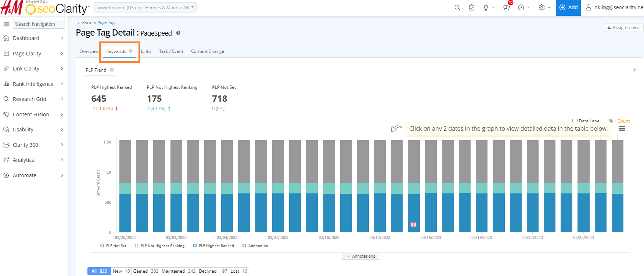Open the hm.com domain selector dropdown

click(x=145, y=7)
